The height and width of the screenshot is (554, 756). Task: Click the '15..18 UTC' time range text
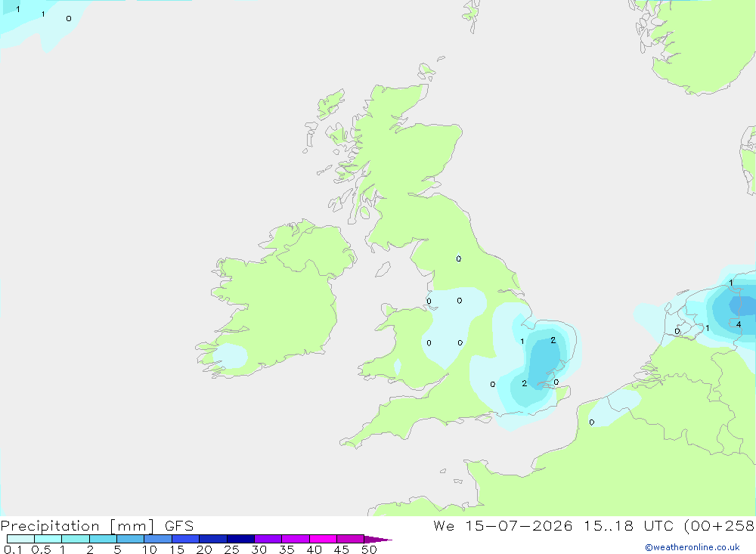click(x=631, y=526)
